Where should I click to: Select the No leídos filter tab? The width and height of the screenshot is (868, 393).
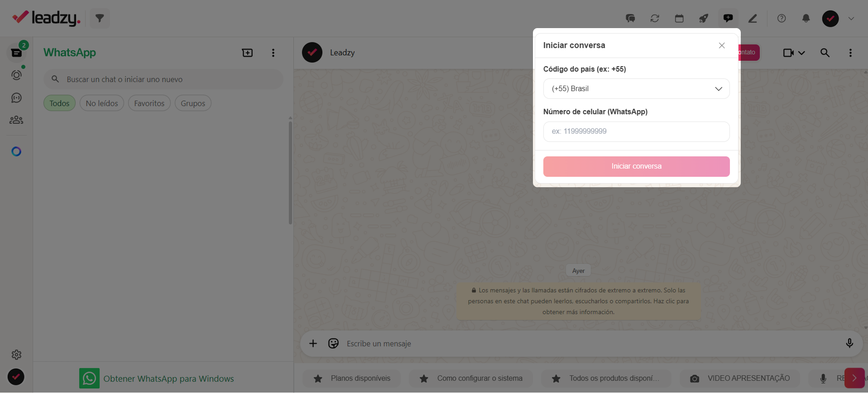click(102, 103)
